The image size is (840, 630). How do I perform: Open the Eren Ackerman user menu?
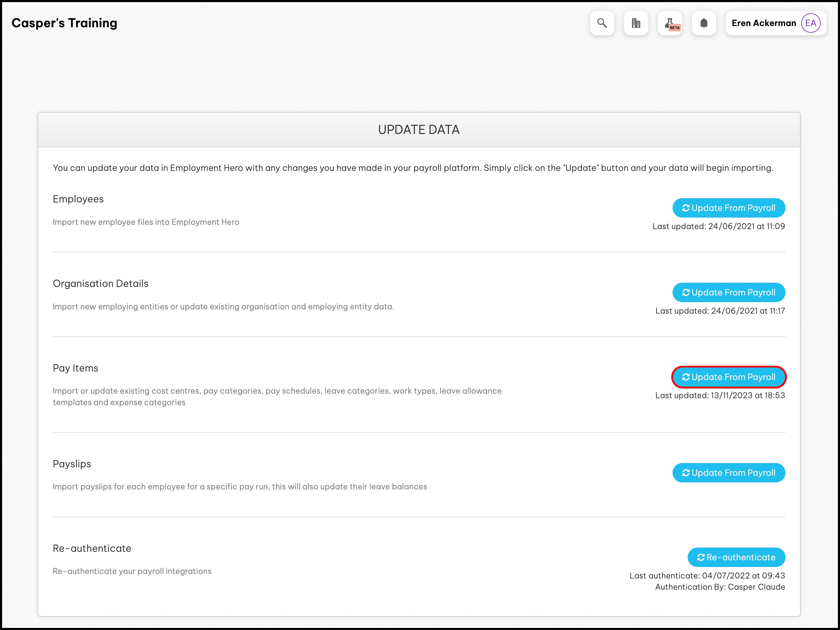pyautogui.click(x=763, y=23)
